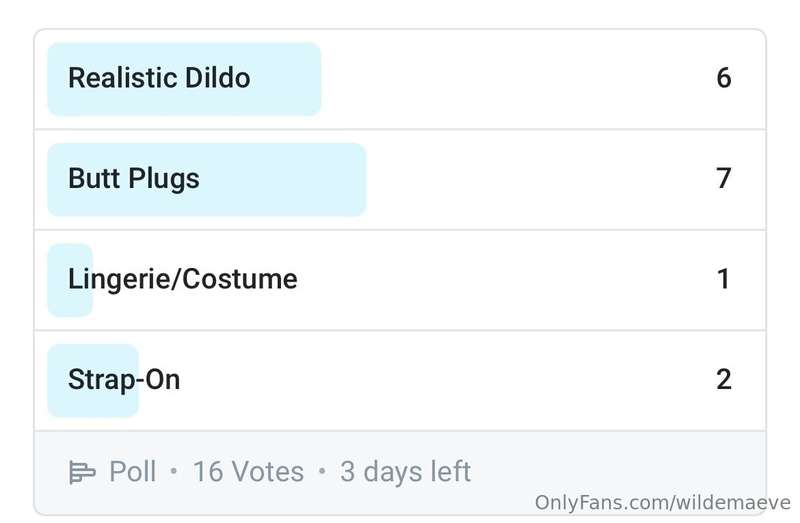Viewport: 800px width, 523px height.
Task: Pick the Strap-On poll option label
Action: pos(124,380)
